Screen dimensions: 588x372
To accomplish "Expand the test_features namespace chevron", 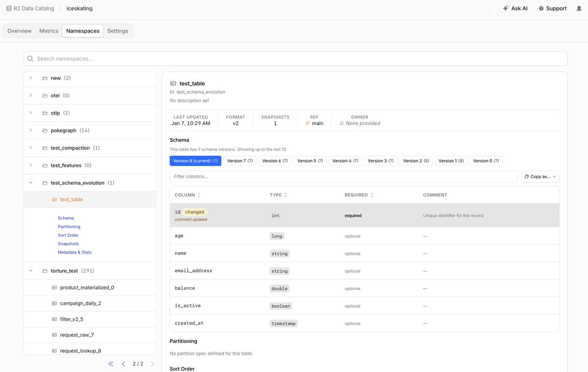I will [x=31, y=165].
